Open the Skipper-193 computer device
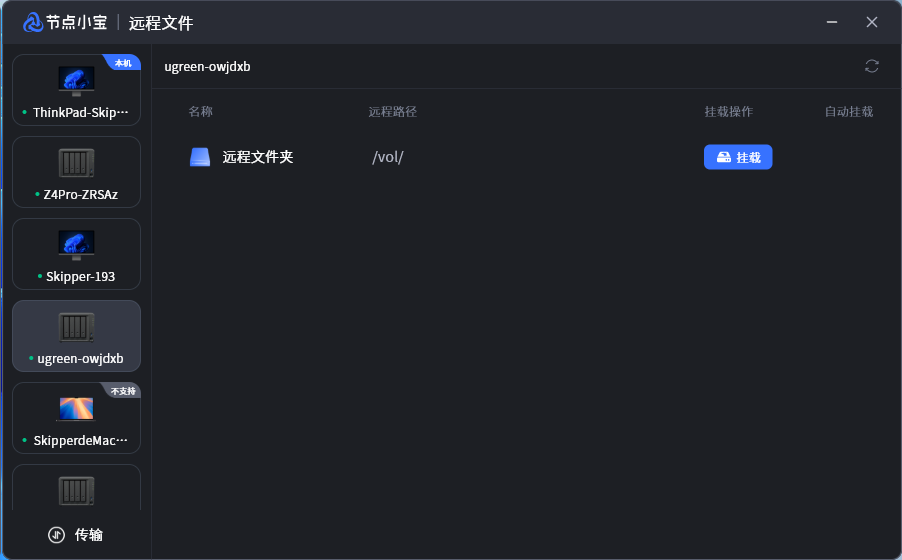Screen dimensions: 902x560 76,254
